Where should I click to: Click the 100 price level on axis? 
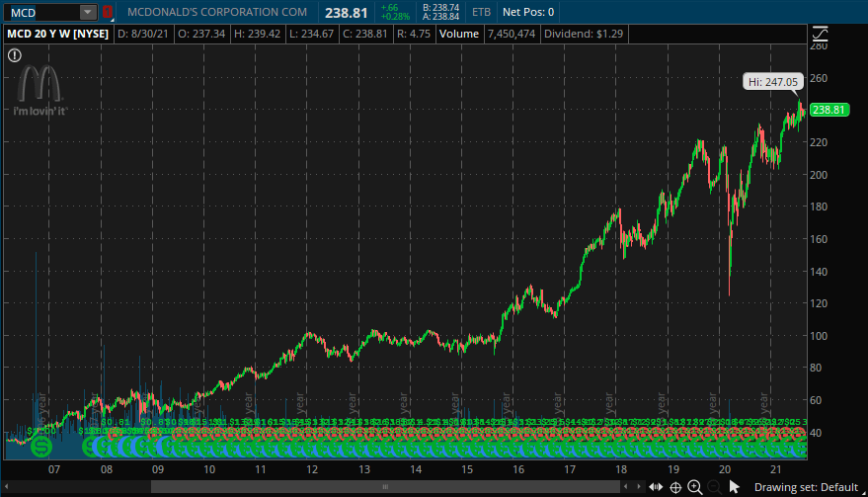click(819, 336)
